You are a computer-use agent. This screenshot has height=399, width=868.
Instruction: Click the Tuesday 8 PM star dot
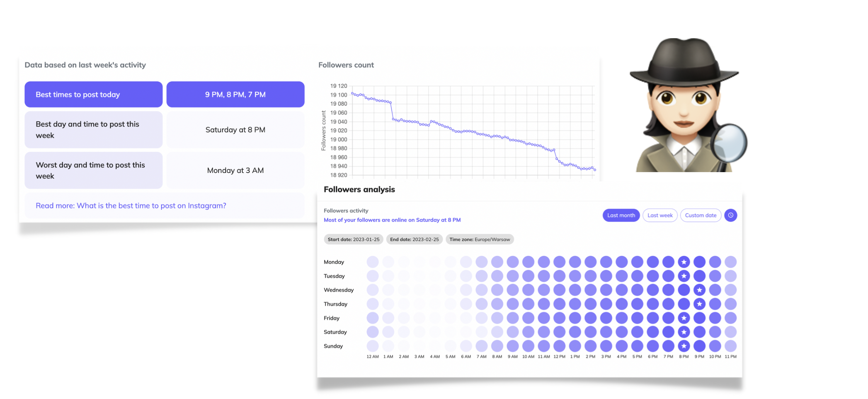pos(684,276)
